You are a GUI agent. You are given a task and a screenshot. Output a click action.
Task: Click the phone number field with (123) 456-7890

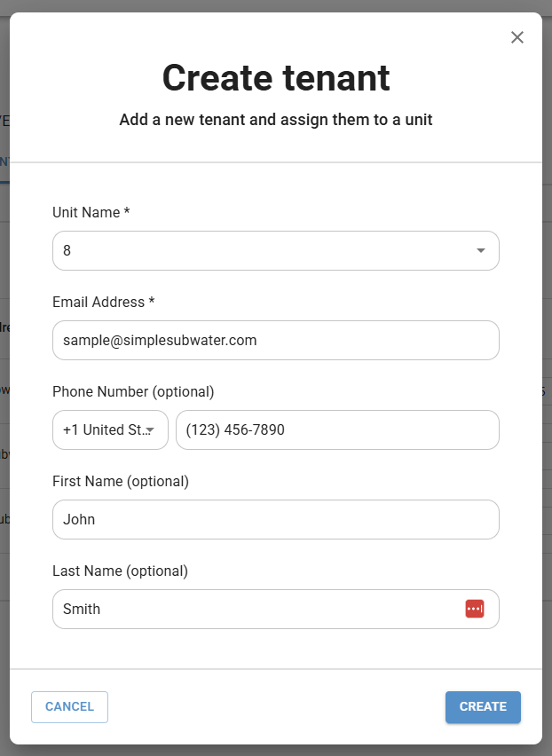coord(337,430)
